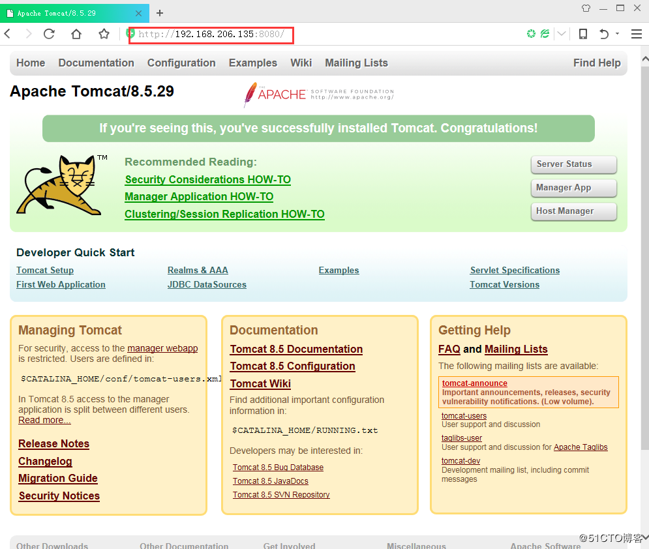Go back with the browser back arrow
649x549 pixels.
point(7,34)
